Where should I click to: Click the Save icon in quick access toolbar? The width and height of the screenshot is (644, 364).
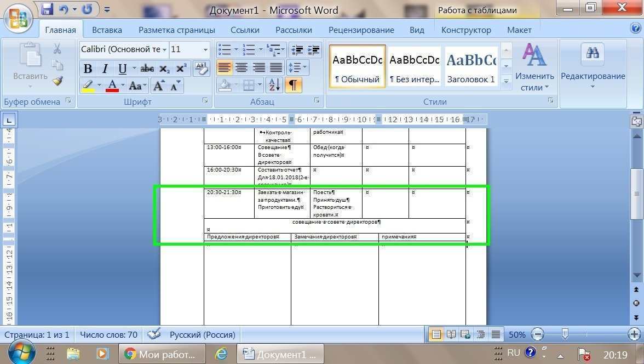tap(47, 9)
